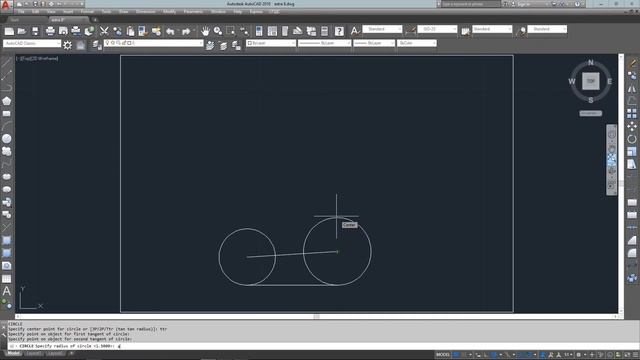Click the search keyword field in title bar
The width and height of the screenshot is (640, 360).
[471, 4]
